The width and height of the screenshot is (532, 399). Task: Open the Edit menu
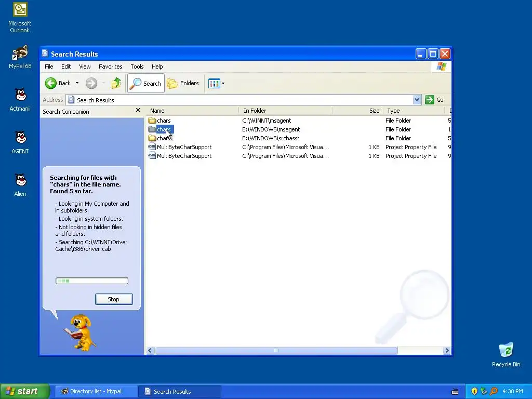click(66, 66)
